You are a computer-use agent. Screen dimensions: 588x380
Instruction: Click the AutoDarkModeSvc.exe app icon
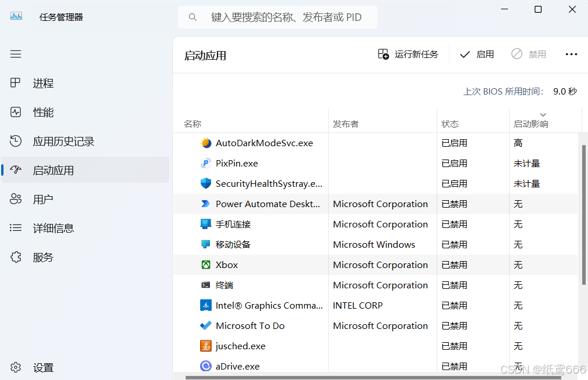pos(206,143)
